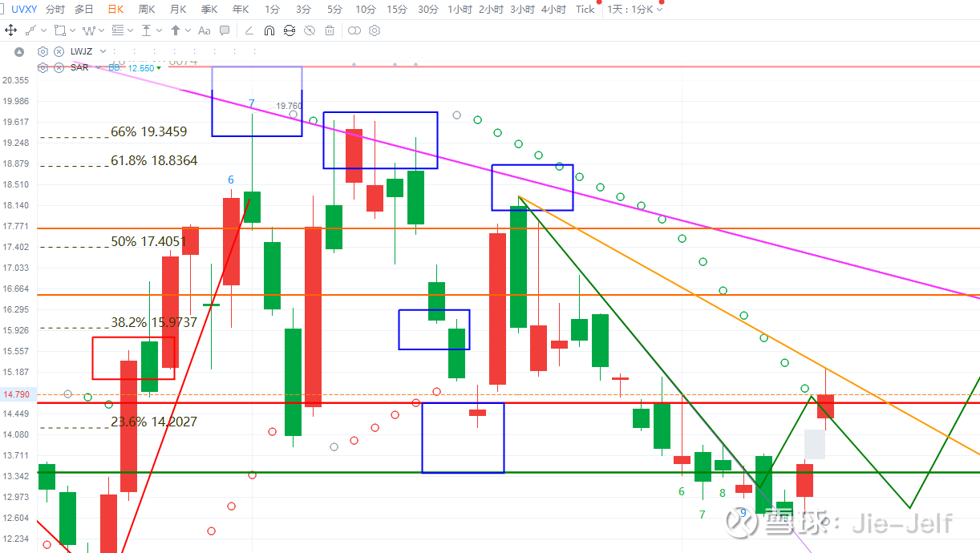Switch to 周K chart tab
The image size is (980, 553).
[147, 10]
